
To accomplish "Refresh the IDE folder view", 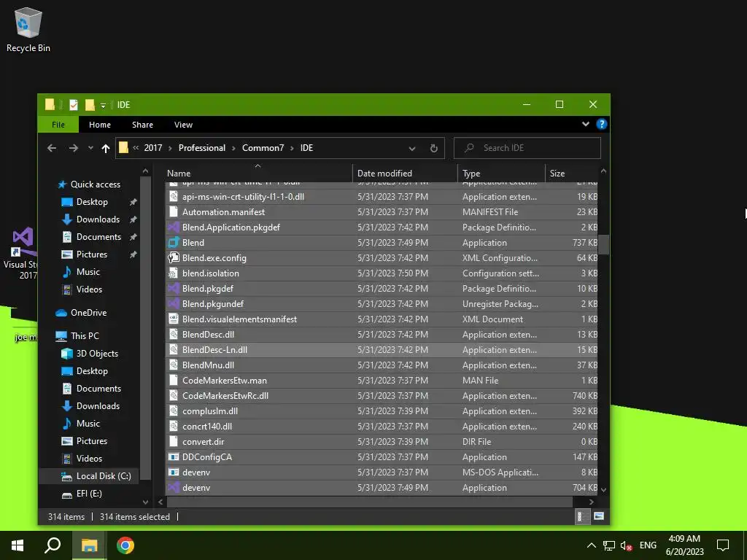I will (x=433, y=148).
